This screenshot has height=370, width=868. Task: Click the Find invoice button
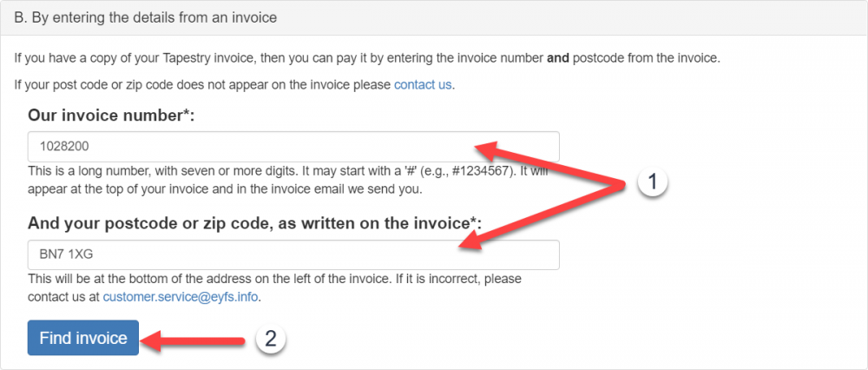[x=83, y=338]
